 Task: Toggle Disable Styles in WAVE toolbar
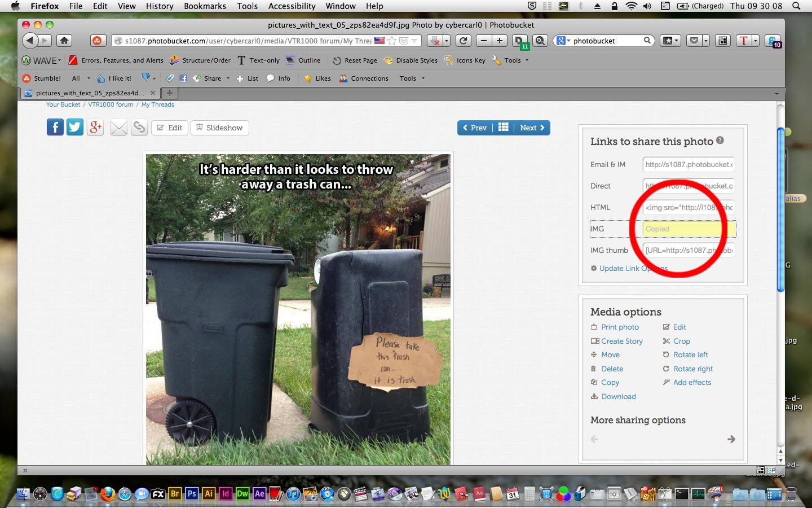[411, 60]
